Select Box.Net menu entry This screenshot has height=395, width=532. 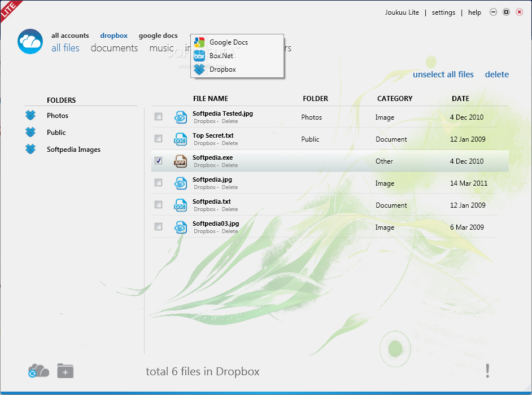click(237, 56)
